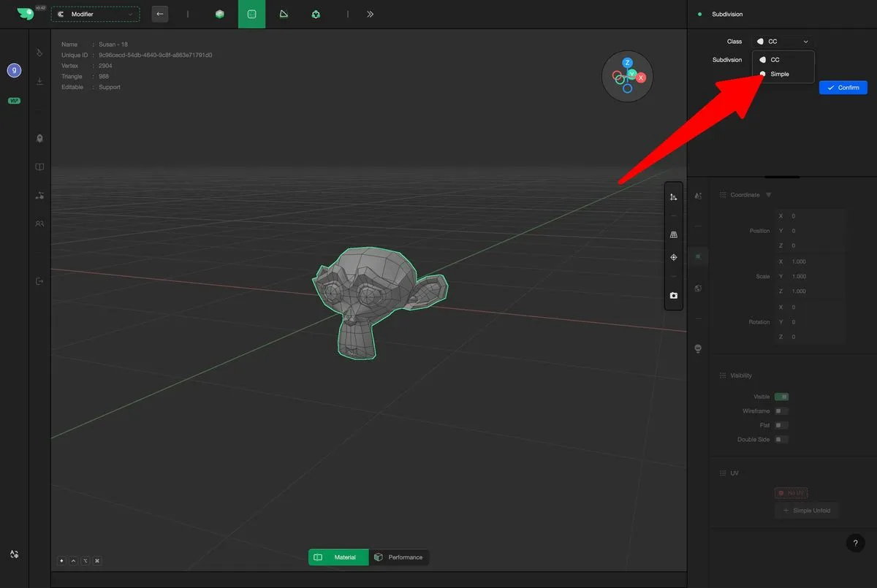
Task: Enable the Wireframe toggle
Action: [781, 411]
